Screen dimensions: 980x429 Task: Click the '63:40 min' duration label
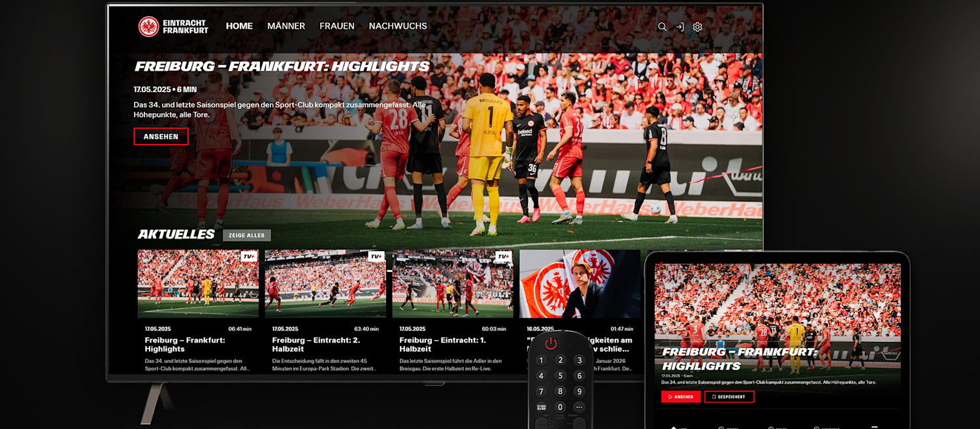click(x=367, y=329)
